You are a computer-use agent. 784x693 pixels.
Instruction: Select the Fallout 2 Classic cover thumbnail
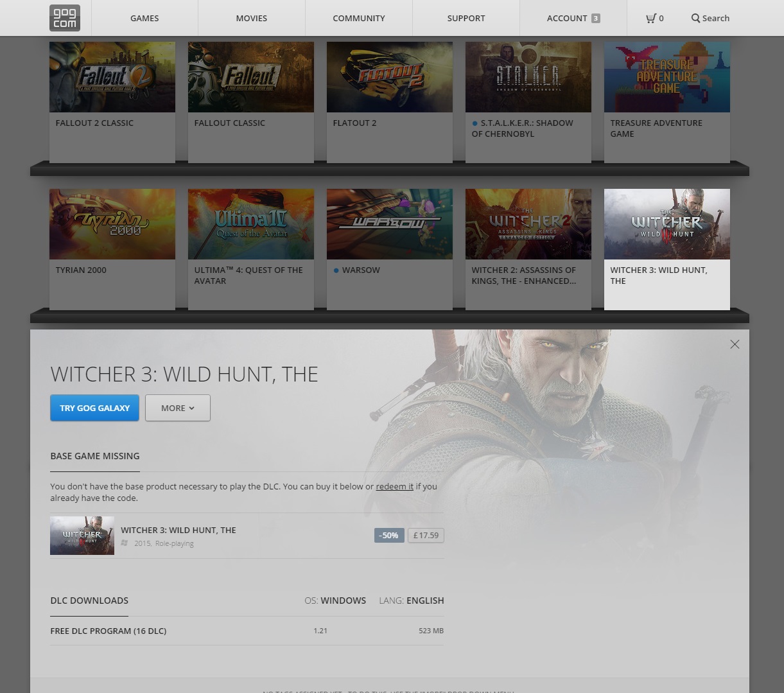tap(112, 77)
